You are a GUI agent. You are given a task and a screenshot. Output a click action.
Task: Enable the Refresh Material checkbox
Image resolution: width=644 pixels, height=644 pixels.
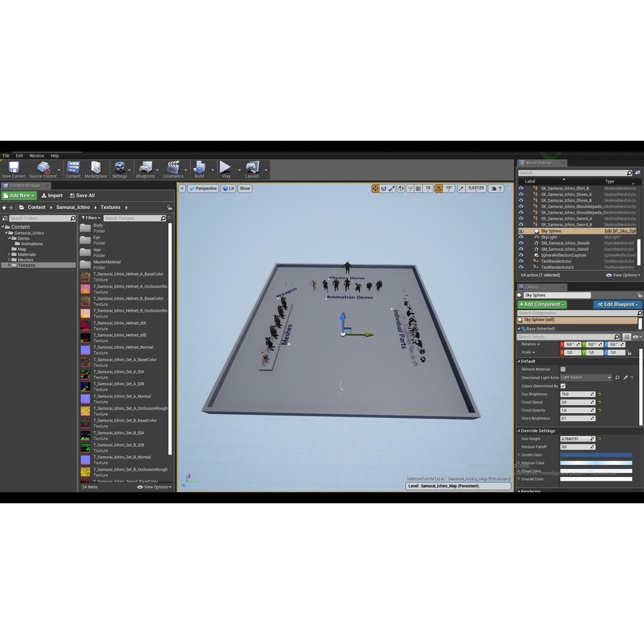(563, 369)
